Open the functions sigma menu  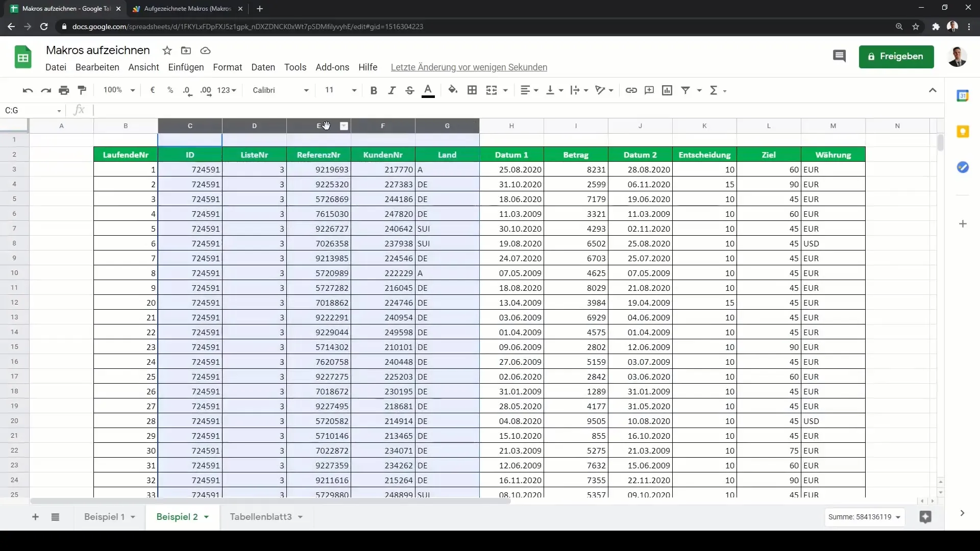717,90
